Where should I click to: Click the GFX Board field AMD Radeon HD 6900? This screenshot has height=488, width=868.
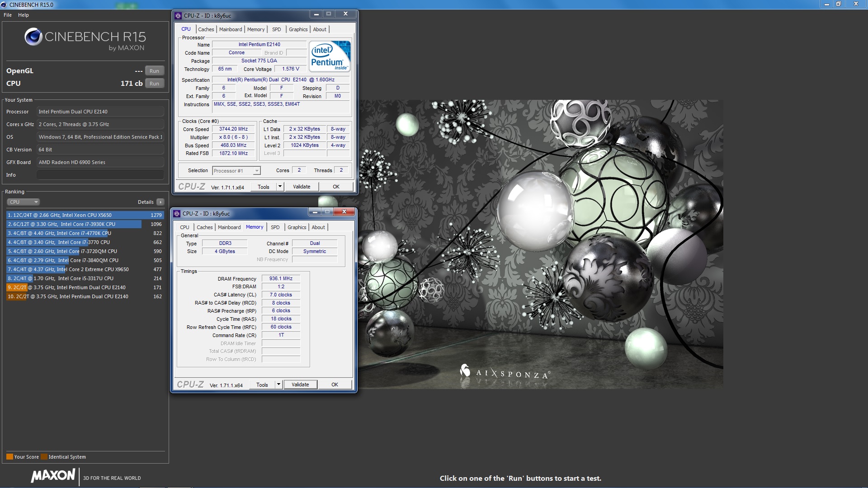[x=100, y=162]
